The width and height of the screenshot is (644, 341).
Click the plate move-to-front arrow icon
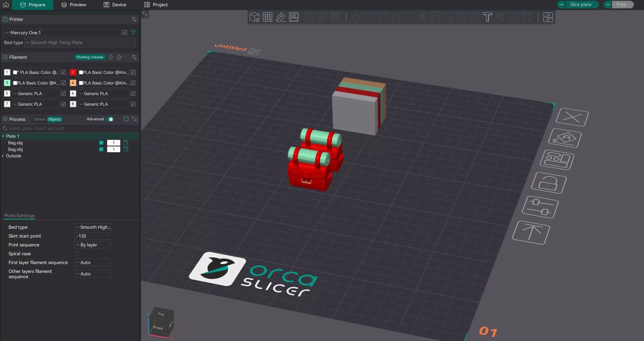tap(531, 233)
